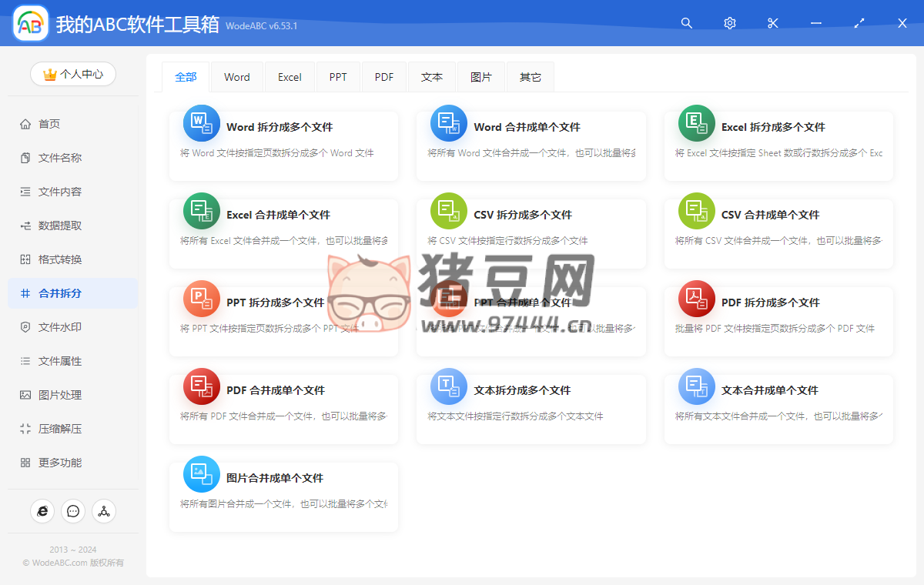Open settings via the gear icon

click(730, 23)
